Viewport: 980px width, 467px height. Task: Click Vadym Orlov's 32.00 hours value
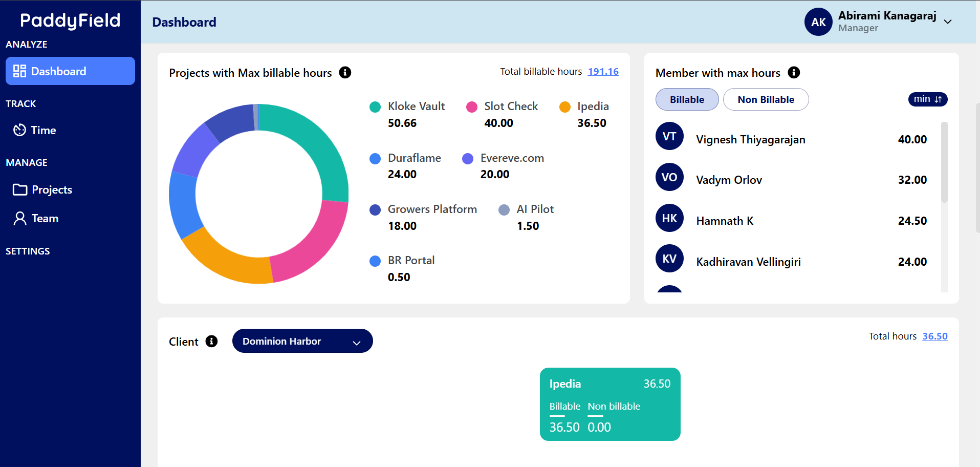(912, 180)
